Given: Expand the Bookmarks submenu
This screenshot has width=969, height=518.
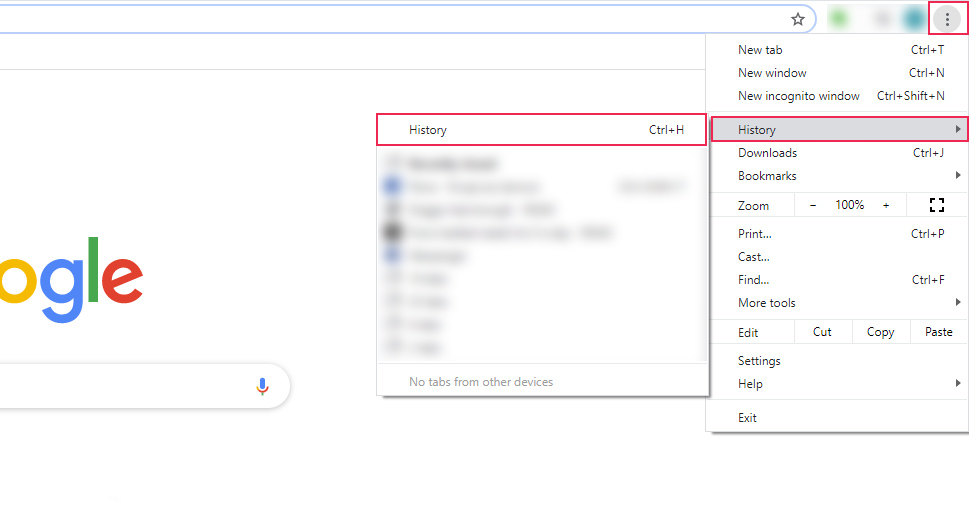Looking at the screenshot, I should pos(958,176).
